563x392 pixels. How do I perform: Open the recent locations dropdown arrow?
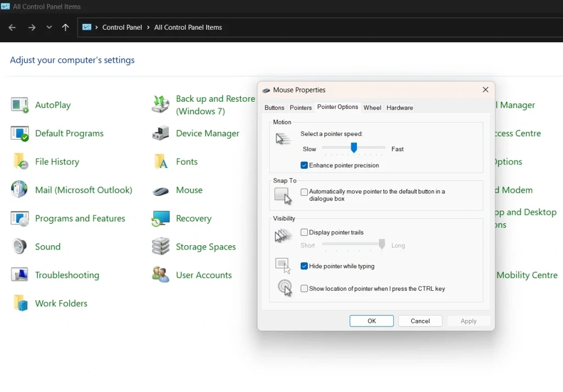(x=49, y=27)
